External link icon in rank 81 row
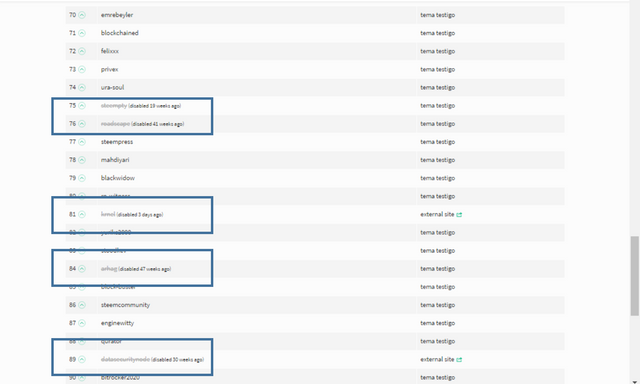 click(x=459, y=215)
